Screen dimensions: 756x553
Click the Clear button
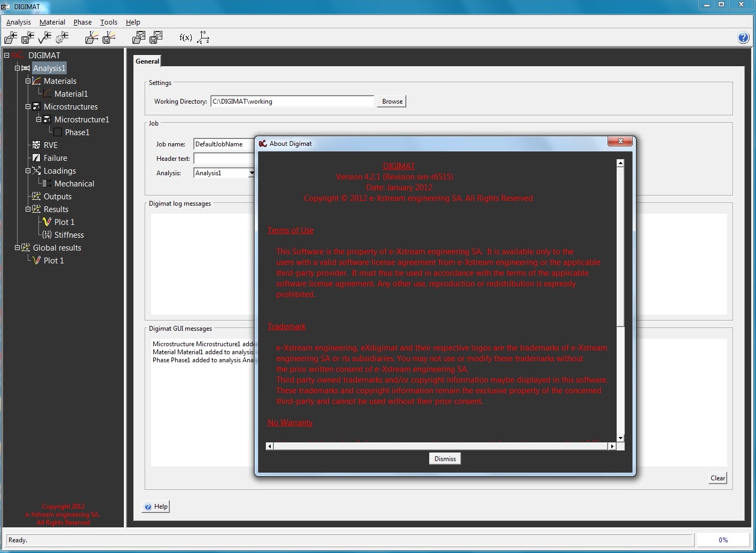pos(718,478)
